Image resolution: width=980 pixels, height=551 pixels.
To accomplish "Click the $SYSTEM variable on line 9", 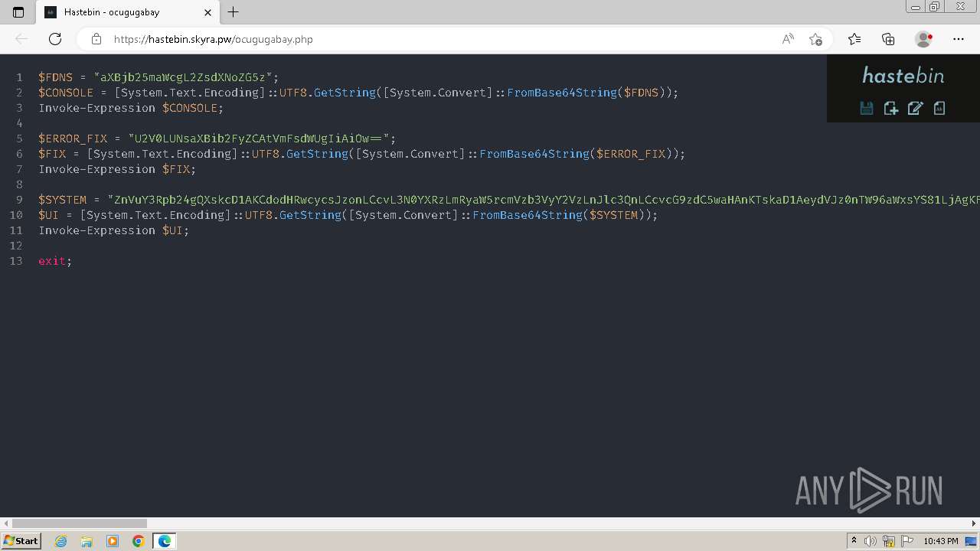I will pos(63,200).
